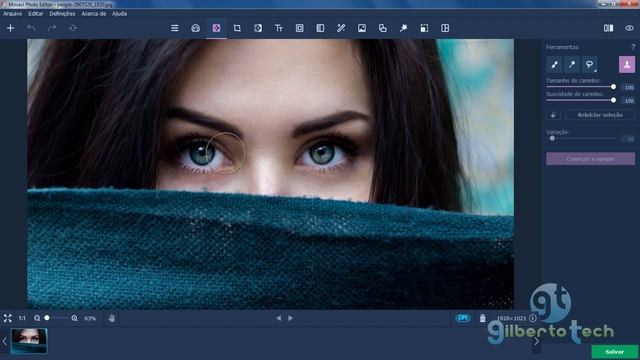Fit image to screen with expand icon

(8, 318)
